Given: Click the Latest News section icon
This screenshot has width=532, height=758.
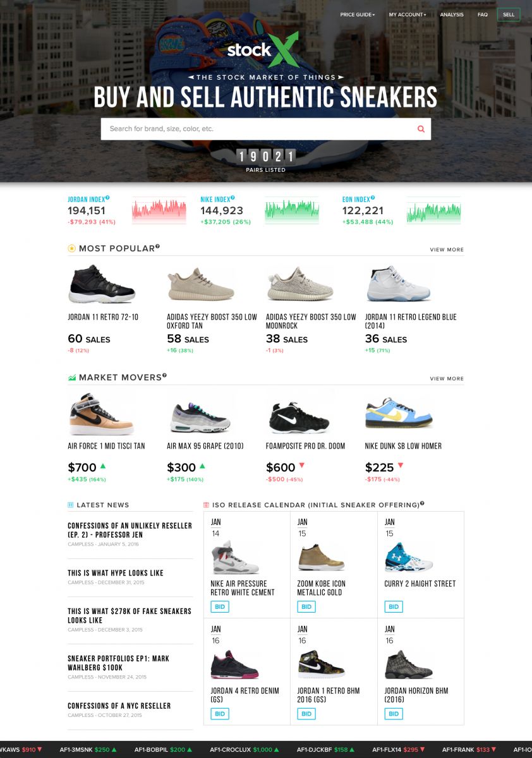Looking at the screenshot, I should 71,505.
